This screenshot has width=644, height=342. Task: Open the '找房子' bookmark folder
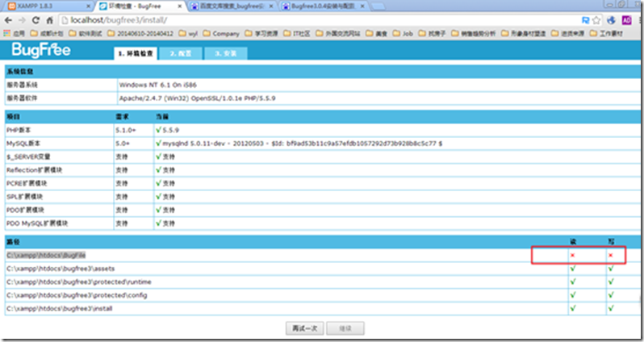(432, 33)
